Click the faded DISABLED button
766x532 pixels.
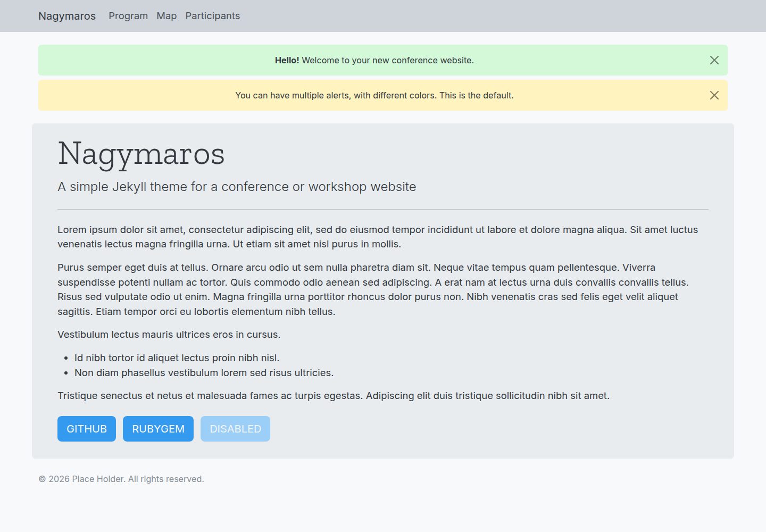235,429
